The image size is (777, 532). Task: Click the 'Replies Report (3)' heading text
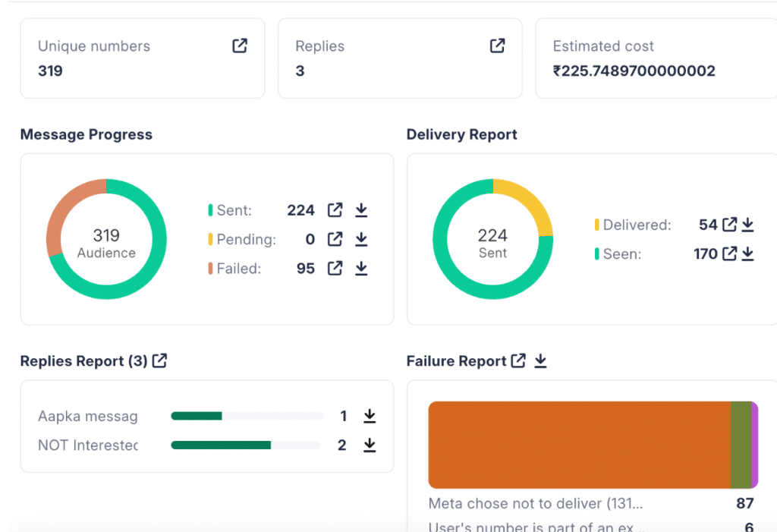[x=83, y=361]
